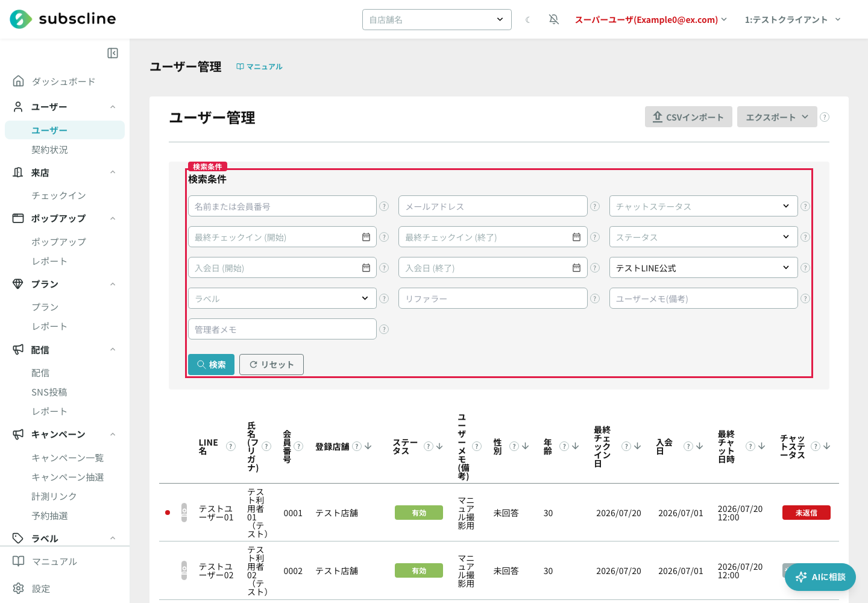Open ダッシュボード in the sidebar
The height and width of the screenshot is (603, 868).
click(x=63, y=81)
